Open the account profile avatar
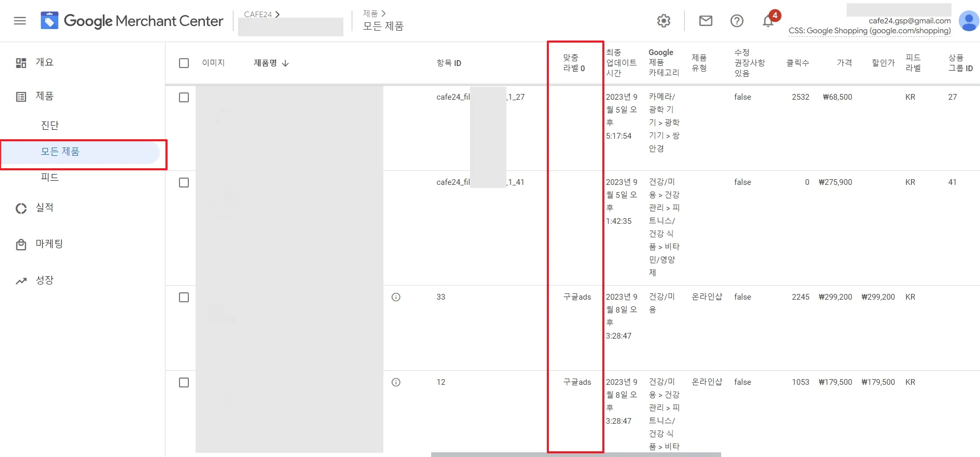 [x=969, y=21]
